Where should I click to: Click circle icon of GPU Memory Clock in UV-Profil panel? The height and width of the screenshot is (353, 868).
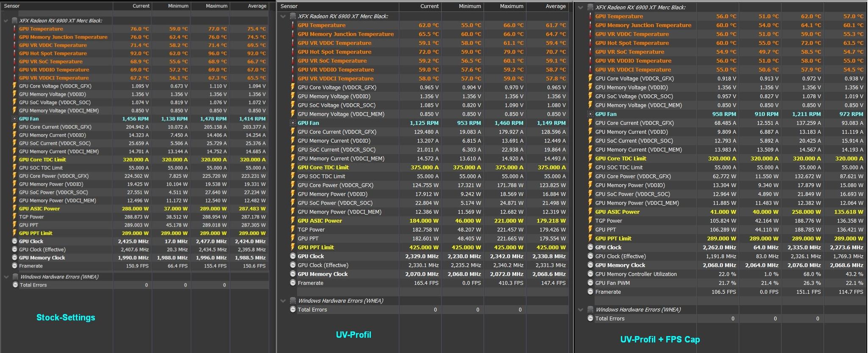click(293, 274)
